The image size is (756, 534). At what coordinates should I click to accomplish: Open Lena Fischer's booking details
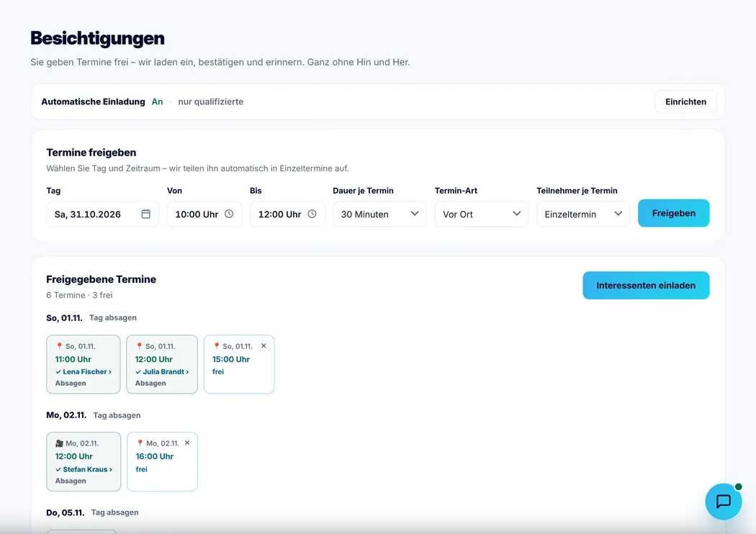coord(84,371)
